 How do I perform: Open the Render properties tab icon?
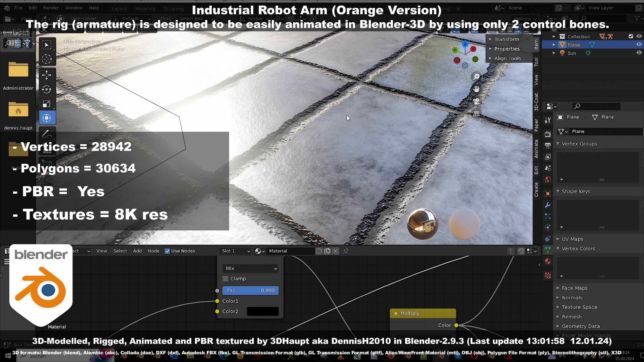[548, 134]
